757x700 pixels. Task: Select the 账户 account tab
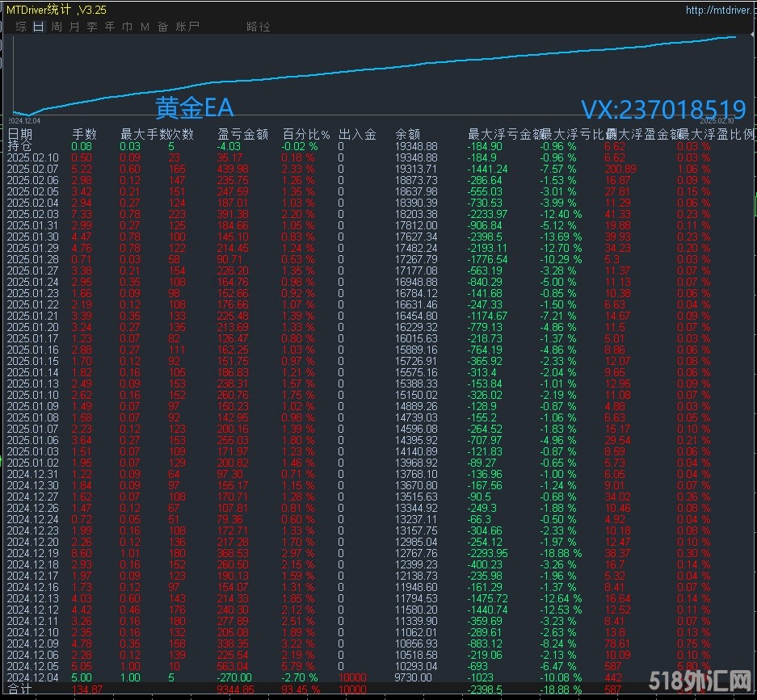click(x=187, y=27)
